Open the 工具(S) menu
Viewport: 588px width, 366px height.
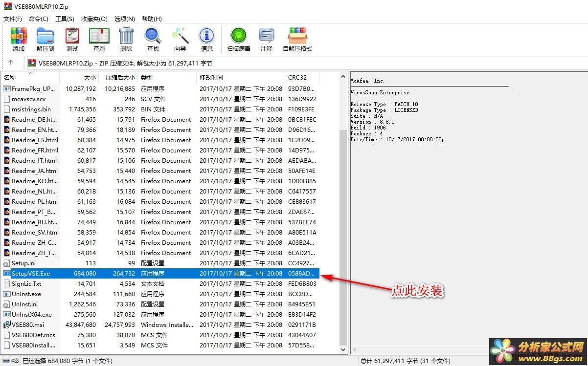click(x=65, y=19)
